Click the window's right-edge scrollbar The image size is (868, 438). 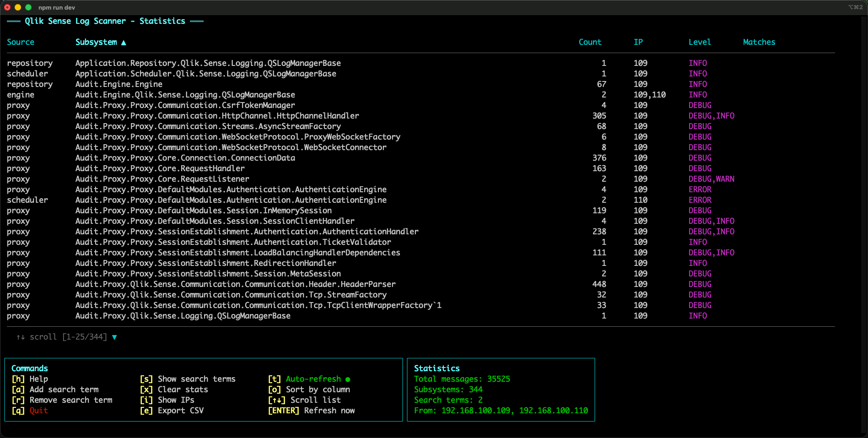(864, 224)
